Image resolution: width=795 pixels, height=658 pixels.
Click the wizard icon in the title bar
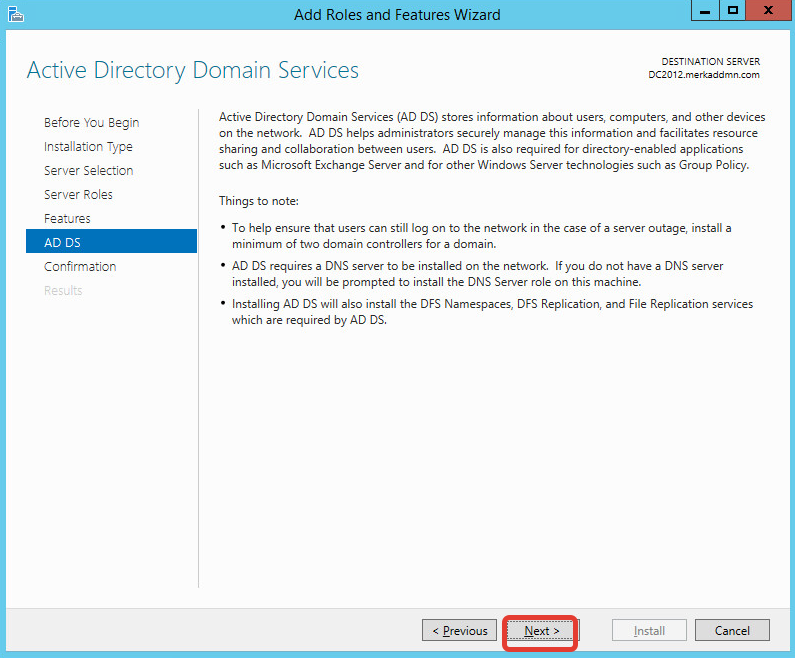click(15, 14)
